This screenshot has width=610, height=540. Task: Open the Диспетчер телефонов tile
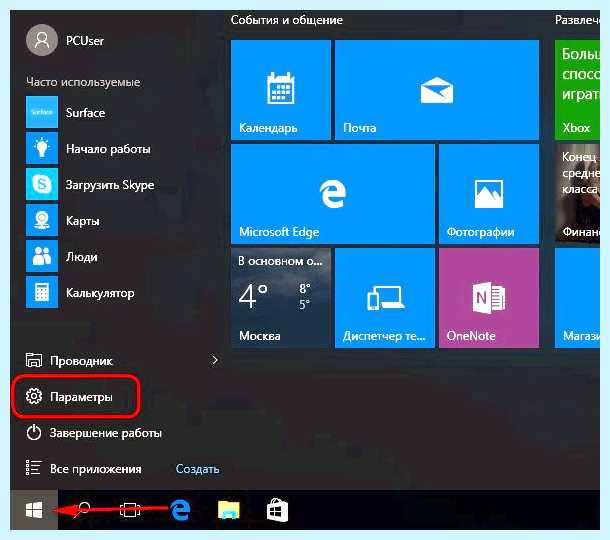(385, 298)
